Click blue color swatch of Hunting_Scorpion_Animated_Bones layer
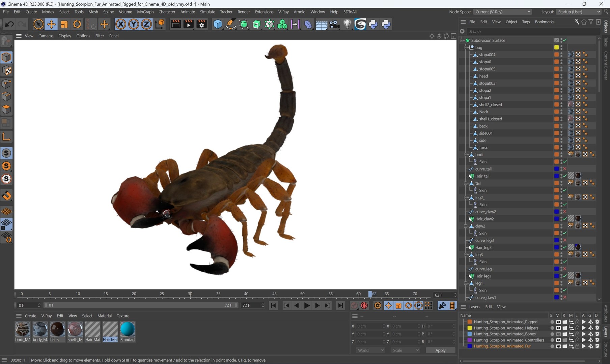610x364 pixels. coord(470,334)
